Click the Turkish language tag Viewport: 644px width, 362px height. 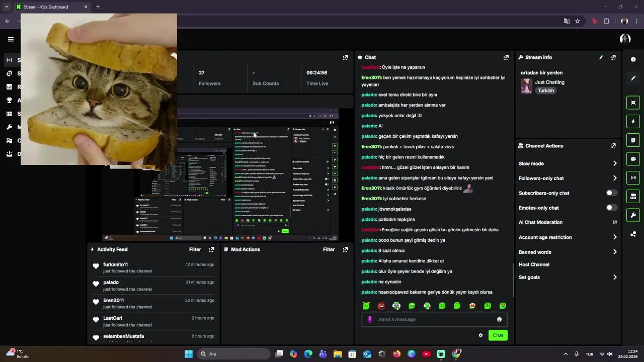[x=545, y=90]
